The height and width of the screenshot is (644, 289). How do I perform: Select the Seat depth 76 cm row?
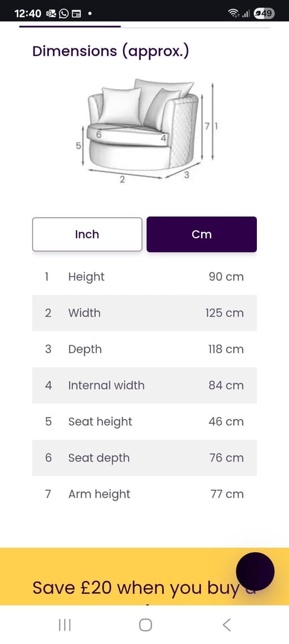(144, 458)
